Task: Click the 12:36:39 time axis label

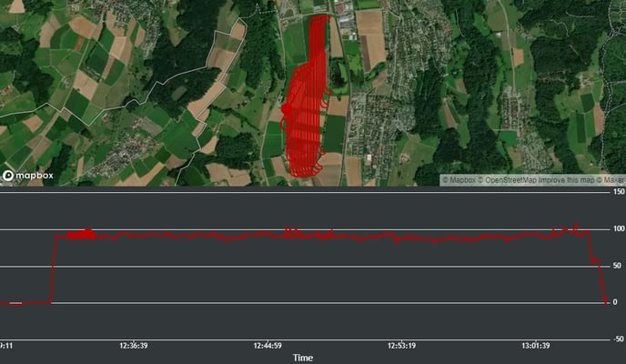Action: pos(134,345)
